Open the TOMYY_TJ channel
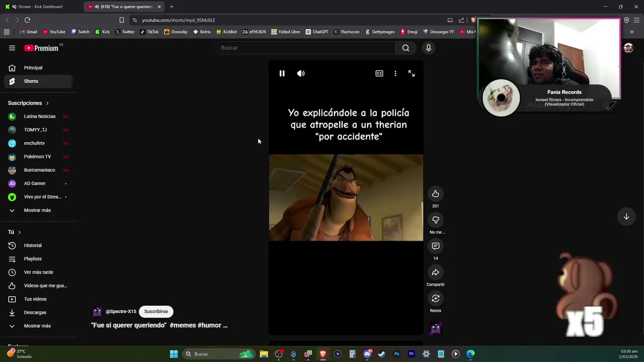 [38, 130]
